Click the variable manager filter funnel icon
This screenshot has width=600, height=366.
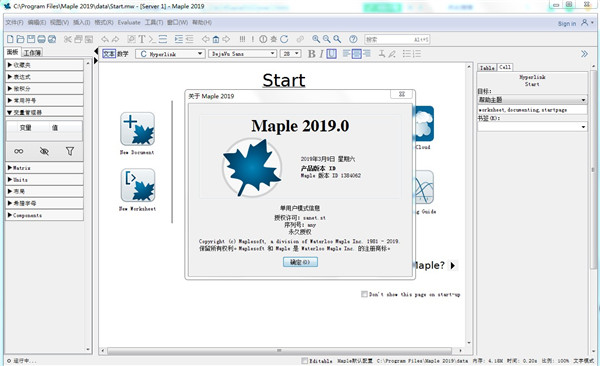point(70,151)
